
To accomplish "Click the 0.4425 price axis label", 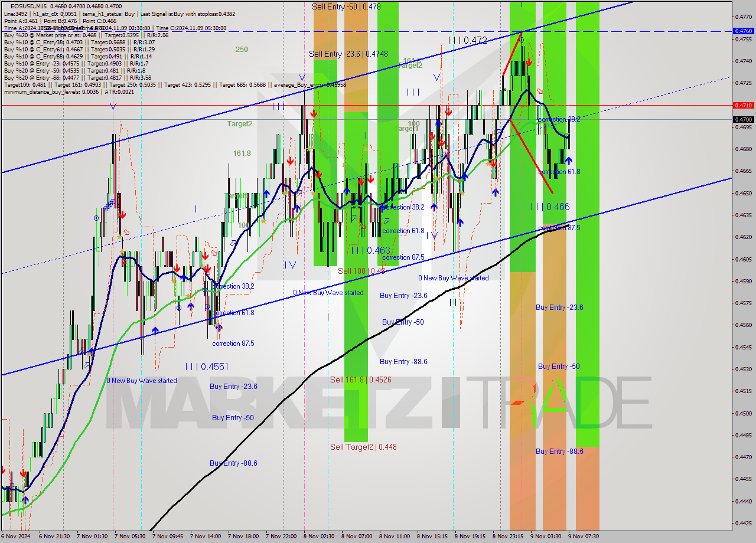I will pos(743,523).
